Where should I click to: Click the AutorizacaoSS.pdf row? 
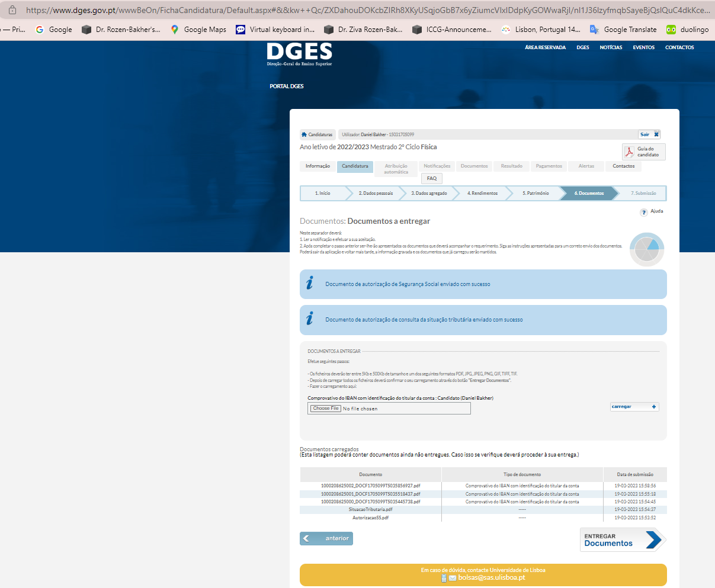click(x=483, y=518)
